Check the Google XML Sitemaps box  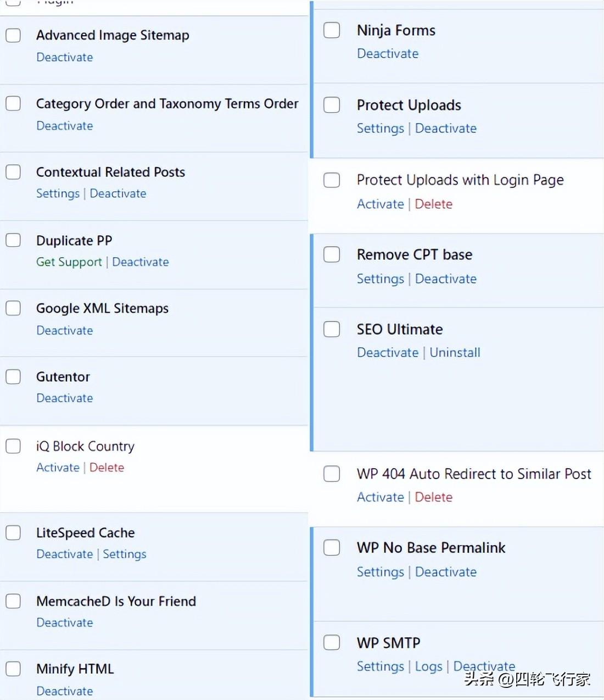13,308
